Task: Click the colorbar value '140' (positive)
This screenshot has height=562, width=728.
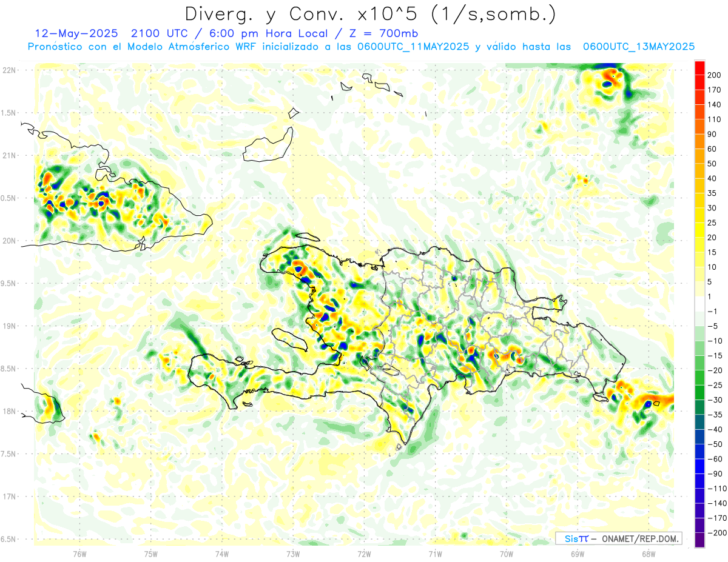Action: (714, 104)
